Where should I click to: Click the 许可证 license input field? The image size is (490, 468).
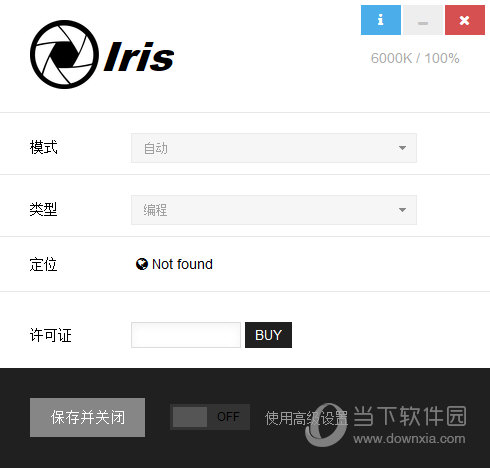[186, 335]
